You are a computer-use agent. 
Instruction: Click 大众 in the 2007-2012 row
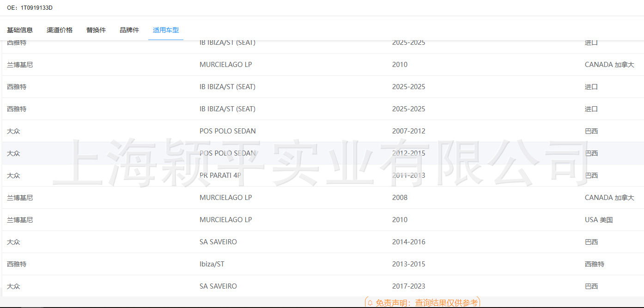pos(13,131)
